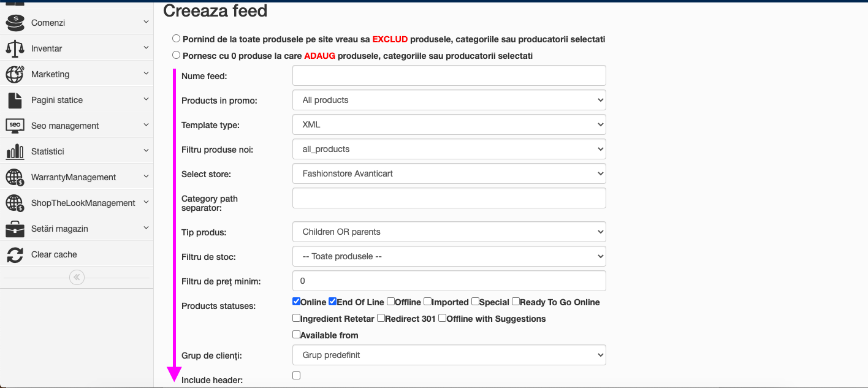Open the Grup de clienți dropdown
The image size is (868, 388).
click(x=449, y=354)
